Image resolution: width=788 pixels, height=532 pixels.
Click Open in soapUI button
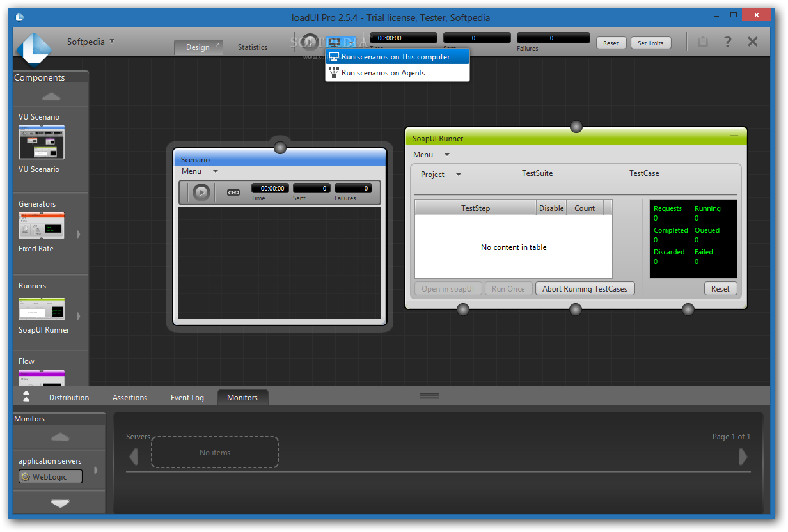448,289
